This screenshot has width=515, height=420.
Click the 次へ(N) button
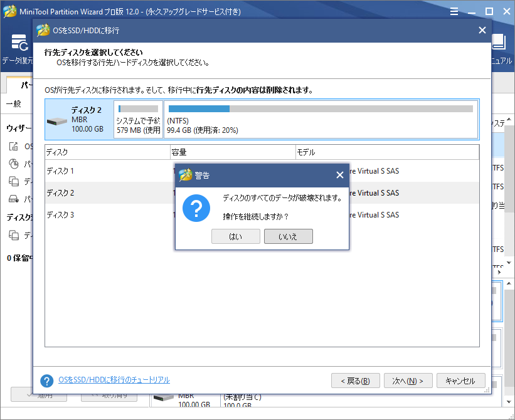408,381
